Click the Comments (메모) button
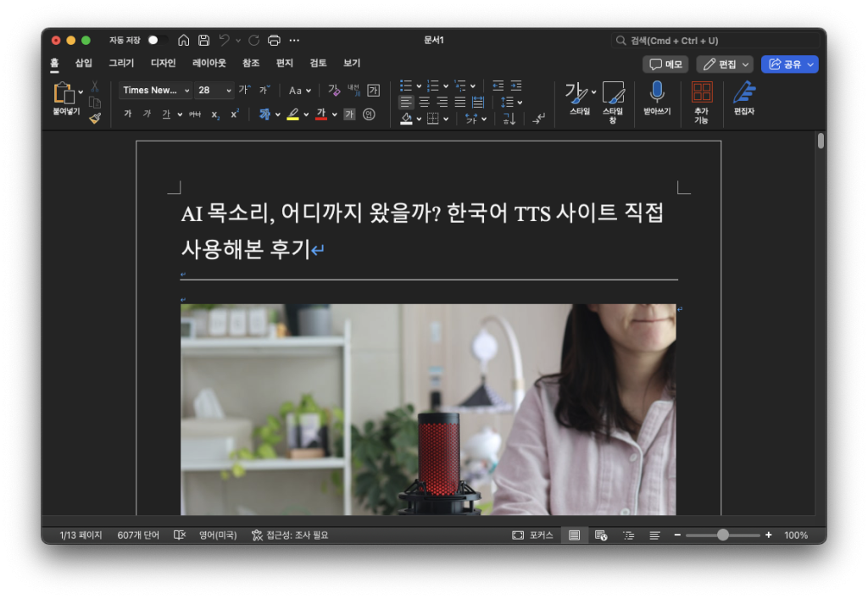868x599 pixels. pos(665,64)
